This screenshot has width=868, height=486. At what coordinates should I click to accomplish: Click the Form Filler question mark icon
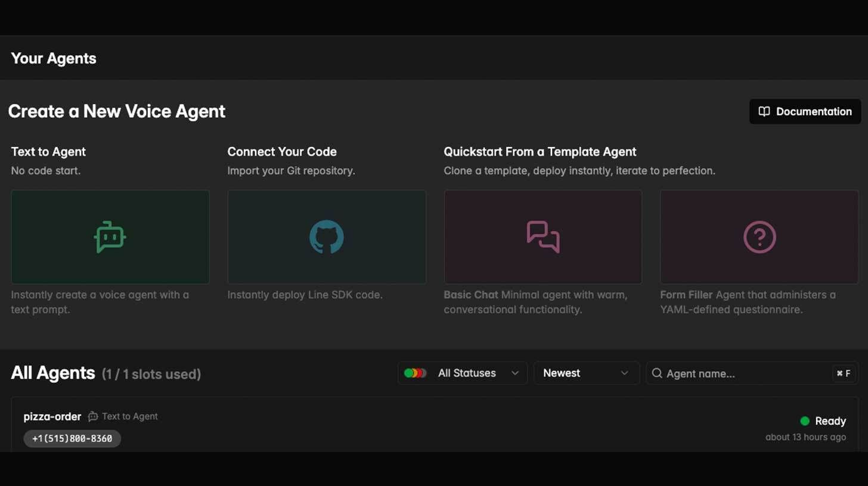(x=759, y=236)
